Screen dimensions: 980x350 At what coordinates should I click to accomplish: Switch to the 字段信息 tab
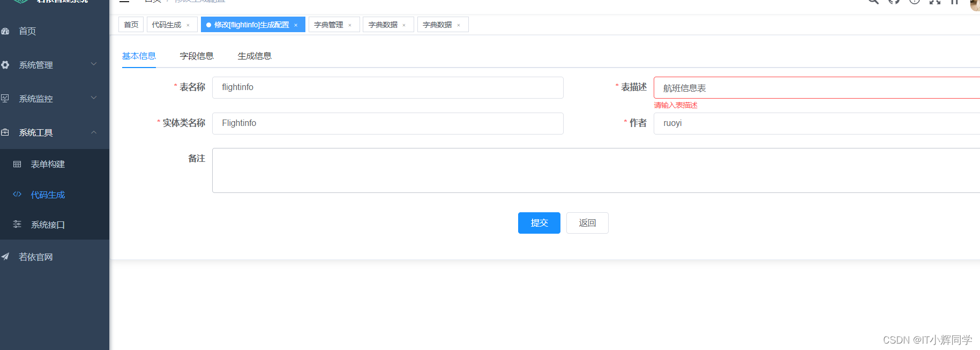(x=197, y=56)
